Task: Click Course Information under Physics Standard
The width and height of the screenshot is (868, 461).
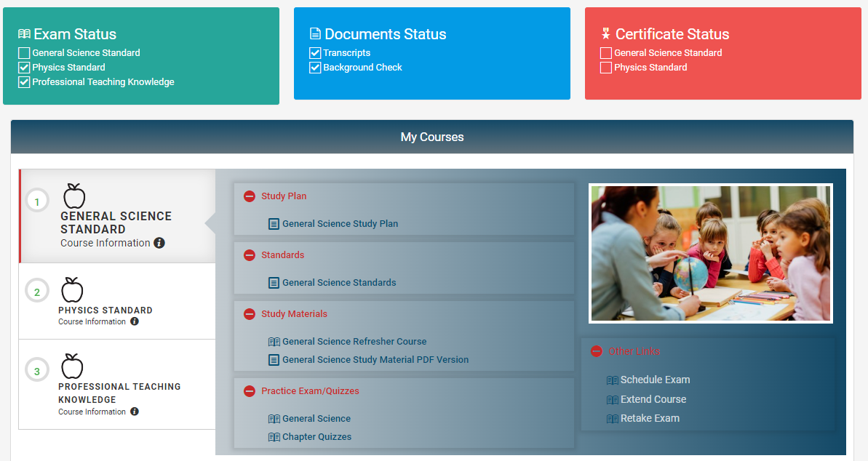Action: [92, 321]
